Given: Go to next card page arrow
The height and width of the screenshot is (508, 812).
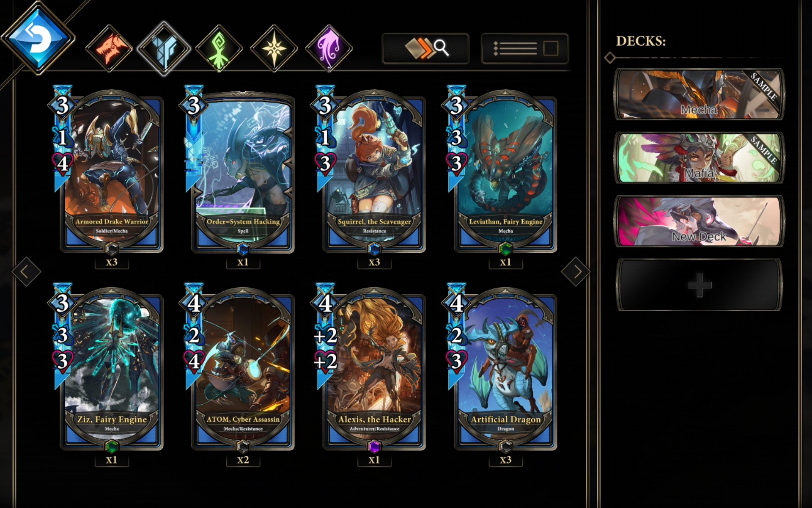Looking at the screenshot, I should [x=575, y=271].
